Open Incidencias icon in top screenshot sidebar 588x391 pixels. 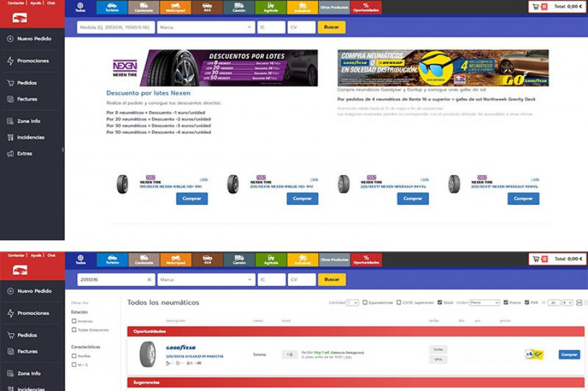[x=10, y=138]
